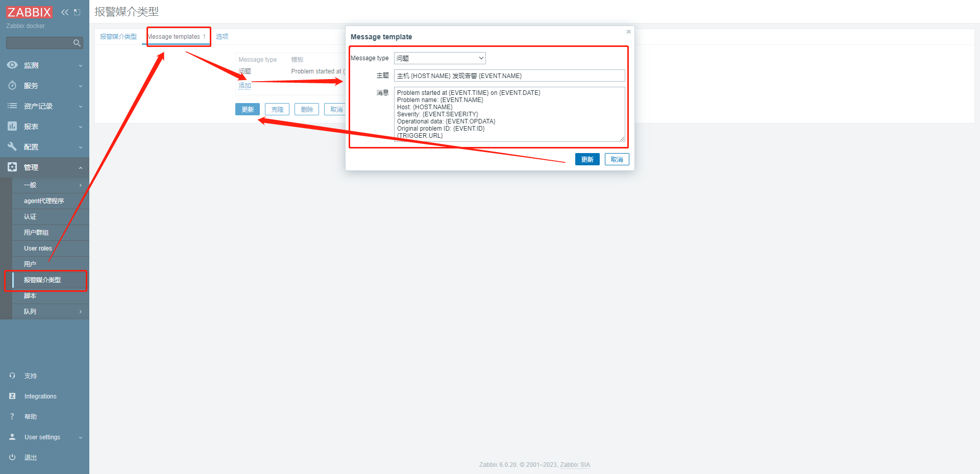The width and height of the screenshot is (980, 474).
Task: Click the Monitoring eye icon
Action: click(x=12, y=65)
